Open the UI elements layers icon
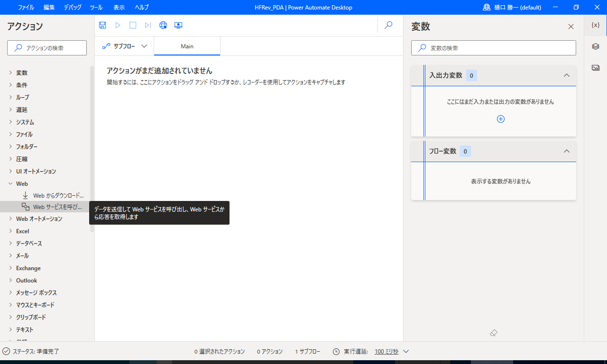Image resolution: width=607 pixels, height=364 pixels. [596, 46]
